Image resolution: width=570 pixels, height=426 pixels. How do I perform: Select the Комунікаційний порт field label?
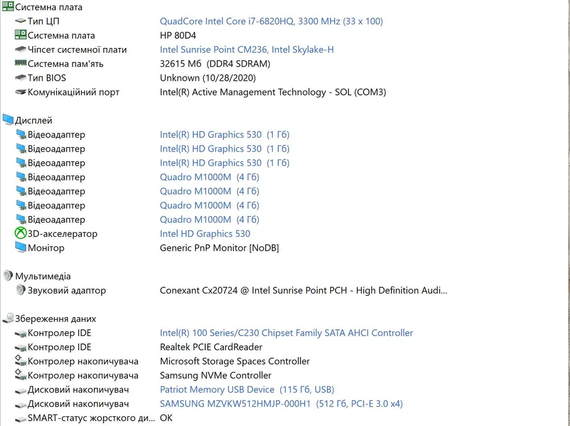73,92
